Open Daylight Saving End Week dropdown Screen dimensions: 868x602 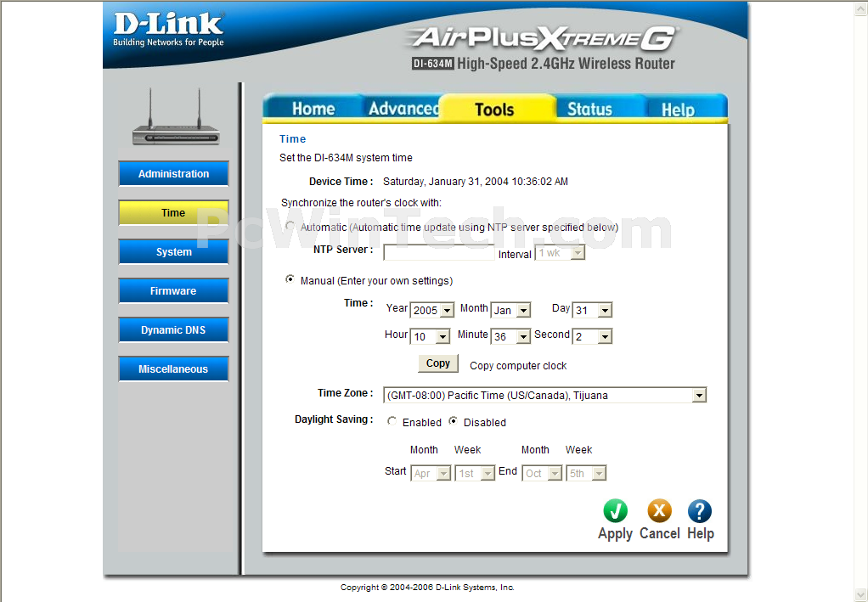[x=586, y=473]
